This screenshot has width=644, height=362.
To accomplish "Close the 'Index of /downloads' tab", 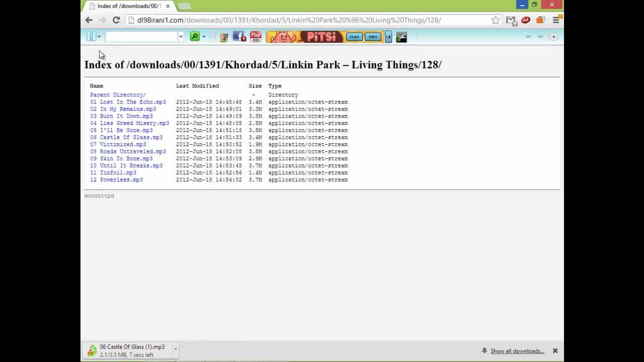I will 168,6.
